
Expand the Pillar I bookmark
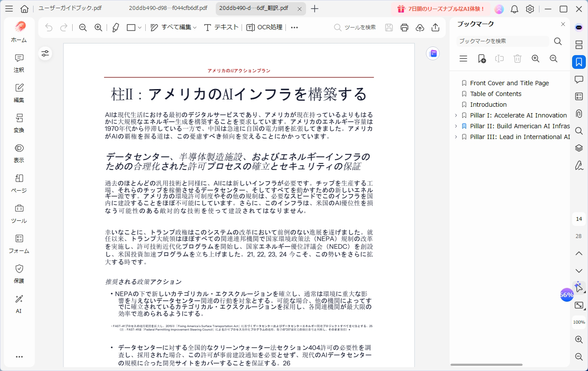(456, 115)
